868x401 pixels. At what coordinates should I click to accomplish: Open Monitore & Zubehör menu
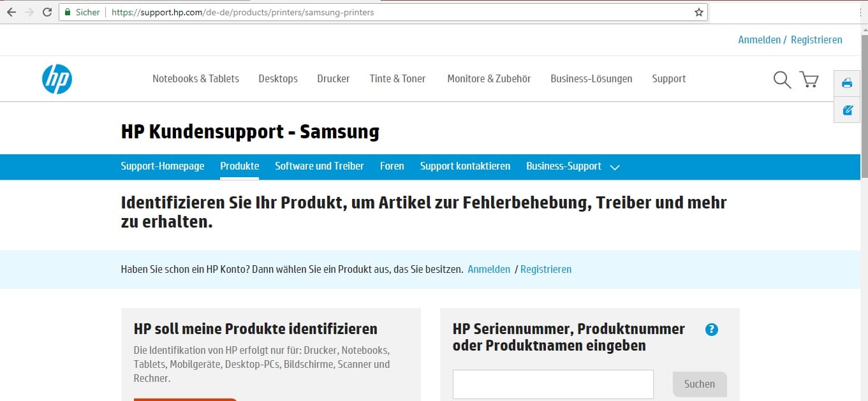(489, 78)
